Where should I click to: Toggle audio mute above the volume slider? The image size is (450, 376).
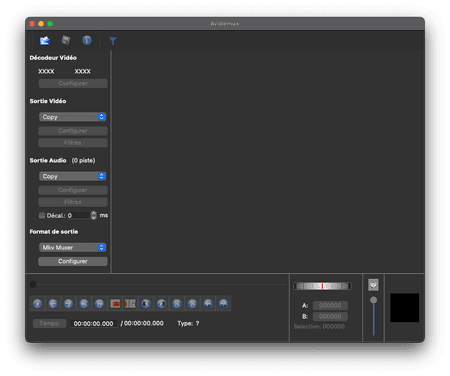click(373, 285)
